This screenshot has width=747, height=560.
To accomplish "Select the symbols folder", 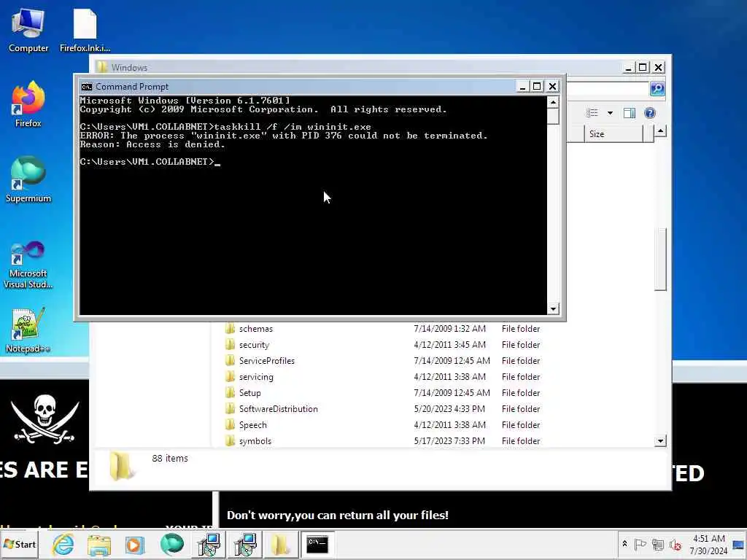I will pos(255,441).
